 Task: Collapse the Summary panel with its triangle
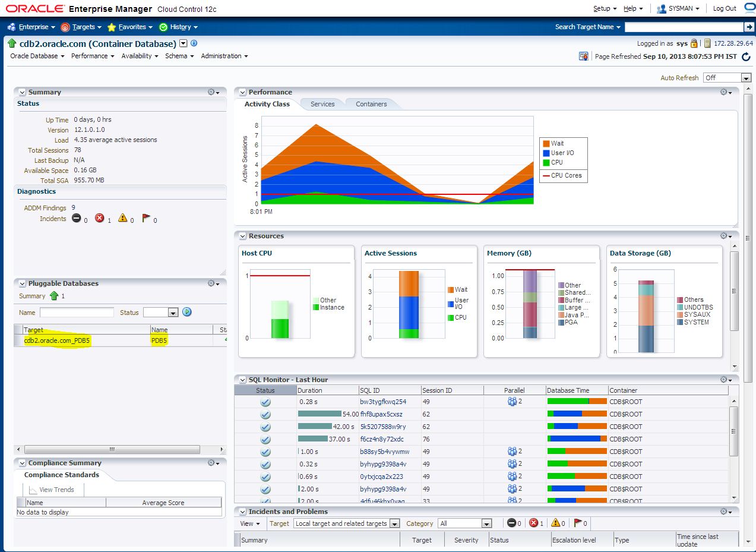click(22, 92)
